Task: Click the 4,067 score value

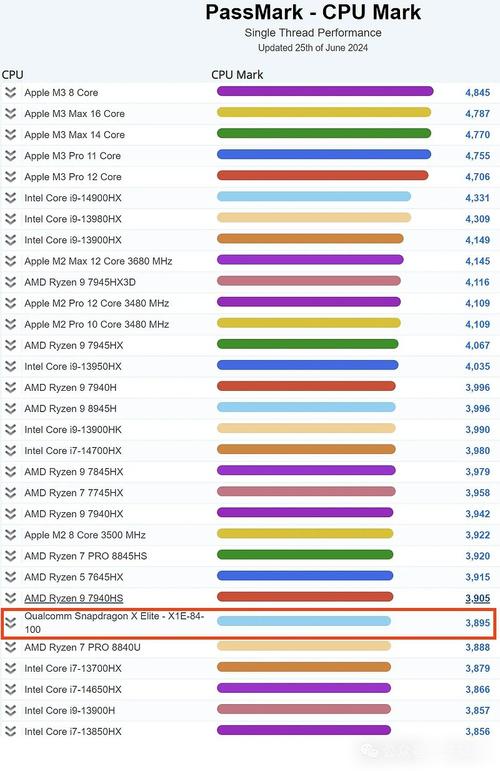Action: [x=477, y=345]
